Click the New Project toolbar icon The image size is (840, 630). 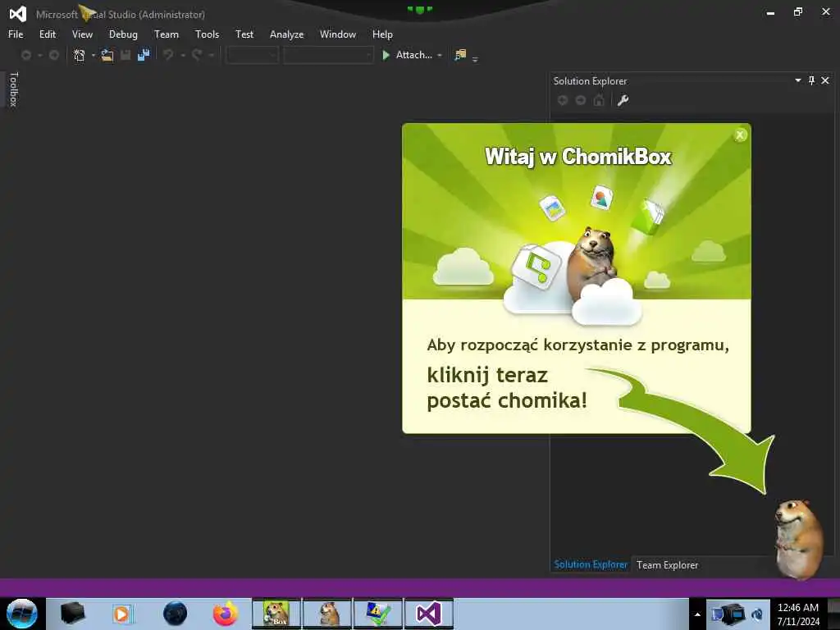click(80, 55)
